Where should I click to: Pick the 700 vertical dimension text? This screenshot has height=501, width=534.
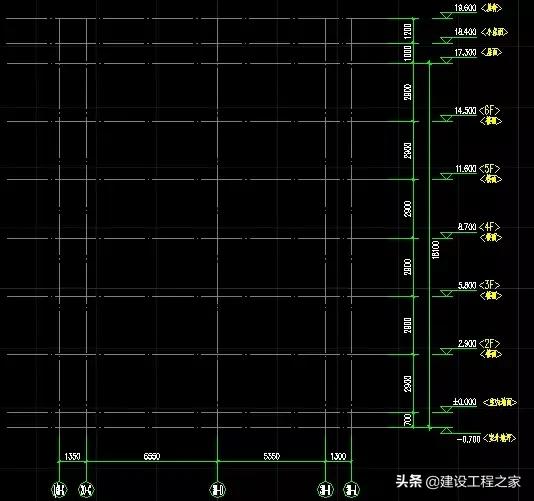tap(408, 419)
